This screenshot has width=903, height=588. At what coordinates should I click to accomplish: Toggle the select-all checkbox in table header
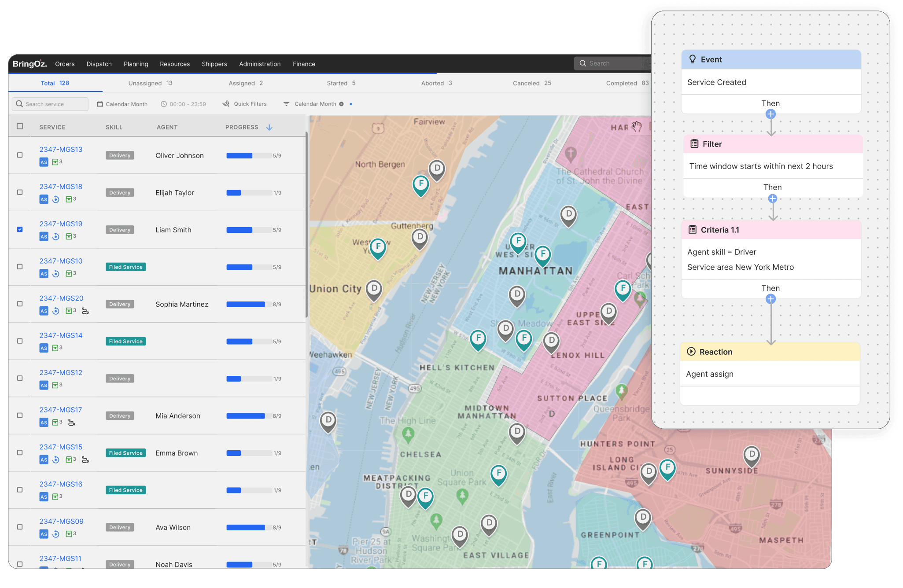[x=20, y=126]
